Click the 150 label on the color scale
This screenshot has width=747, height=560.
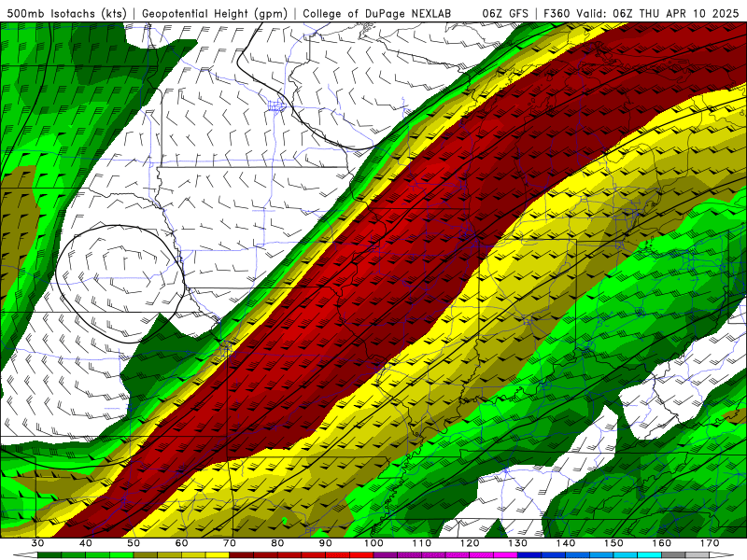(x=613, y=543)
